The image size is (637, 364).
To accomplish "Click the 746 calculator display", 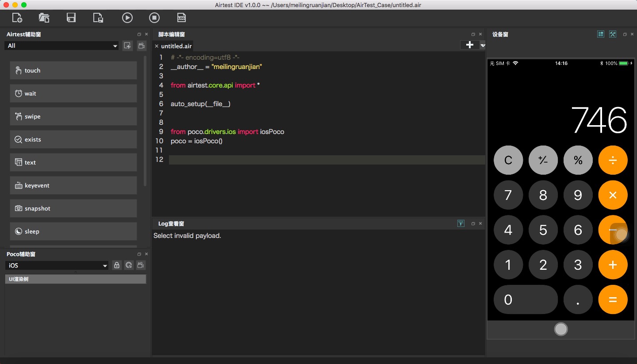I will 599,120.
